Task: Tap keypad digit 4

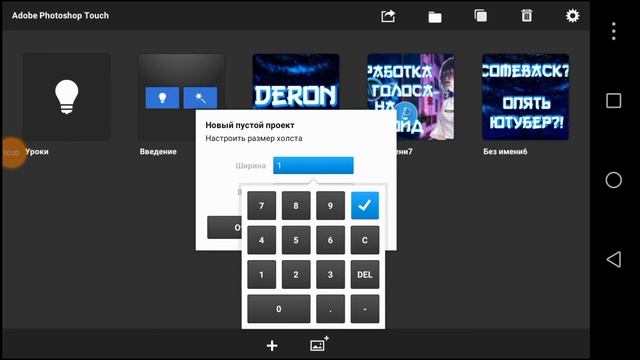Action: 261,240
